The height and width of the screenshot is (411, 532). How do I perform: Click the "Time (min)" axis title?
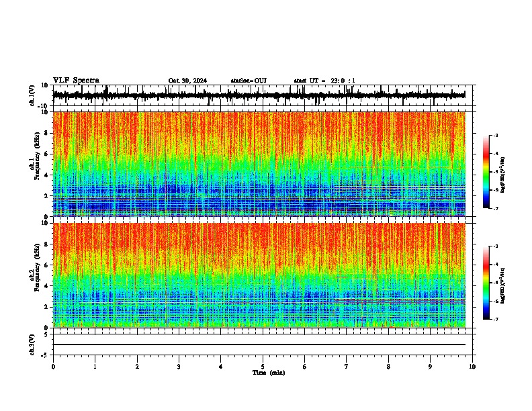tap(269, 373)
